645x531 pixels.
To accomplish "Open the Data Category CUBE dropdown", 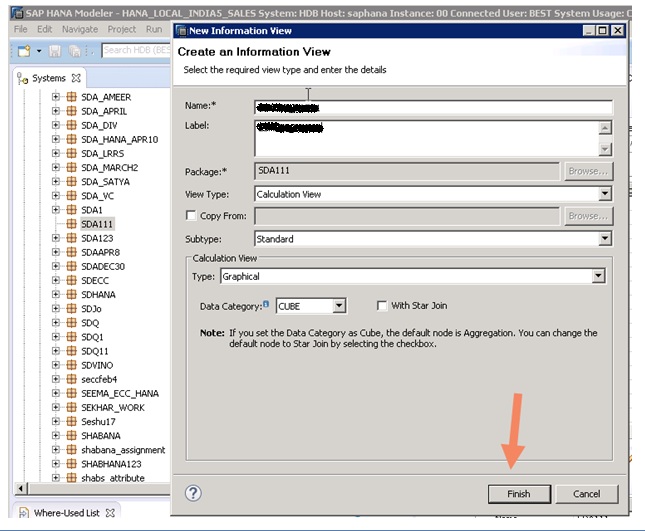I will point(339,306).
